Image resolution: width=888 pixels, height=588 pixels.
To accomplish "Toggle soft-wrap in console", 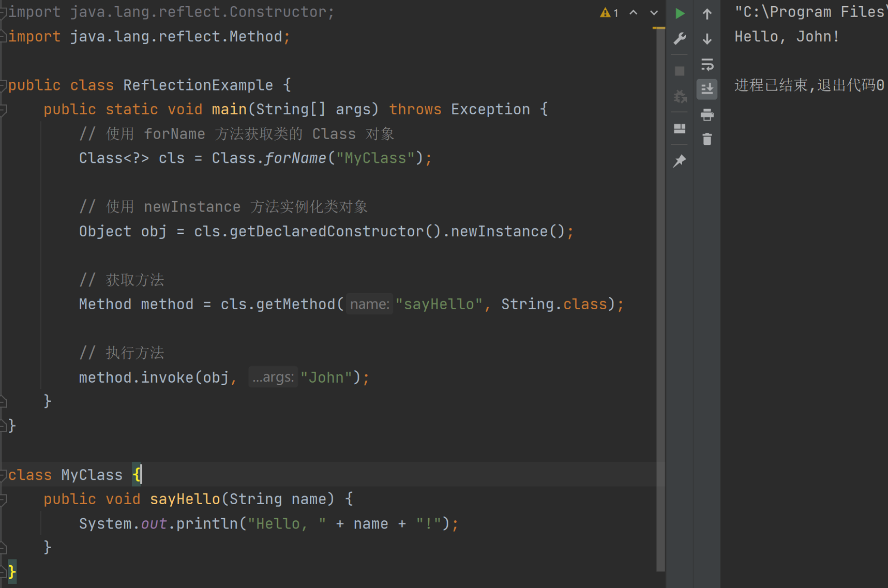I will [x=707, y=64].
